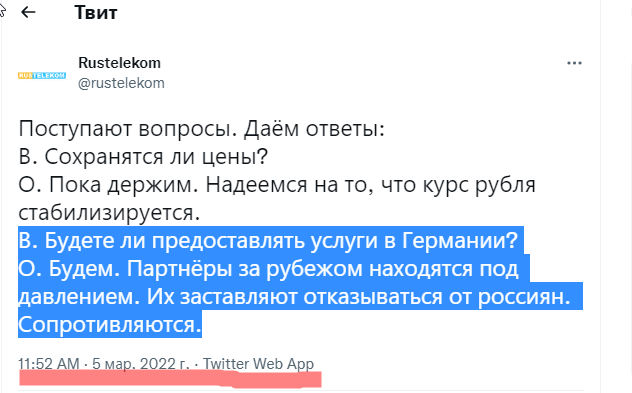Click the highlighted word россиян.
Image resolution: width=632 pixels, height=393 pixels.
click(524, 297)
